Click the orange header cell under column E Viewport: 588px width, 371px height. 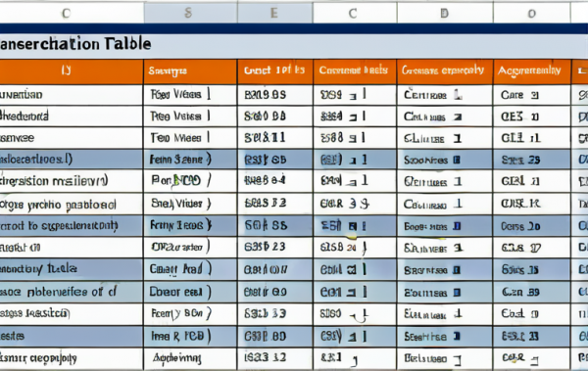pyautogui.click(x=274, y=71)
